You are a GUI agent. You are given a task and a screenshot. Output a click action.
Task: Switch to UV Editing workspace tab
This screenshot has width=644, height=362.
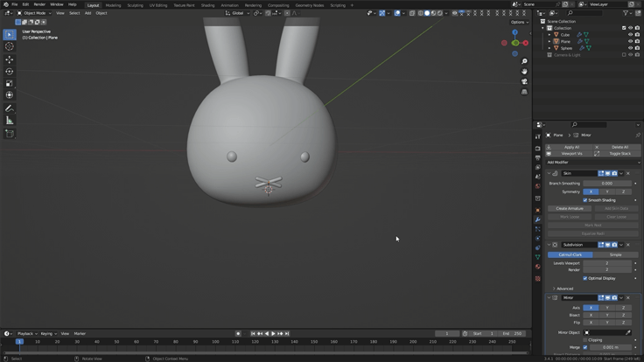[x=158, y=5]
